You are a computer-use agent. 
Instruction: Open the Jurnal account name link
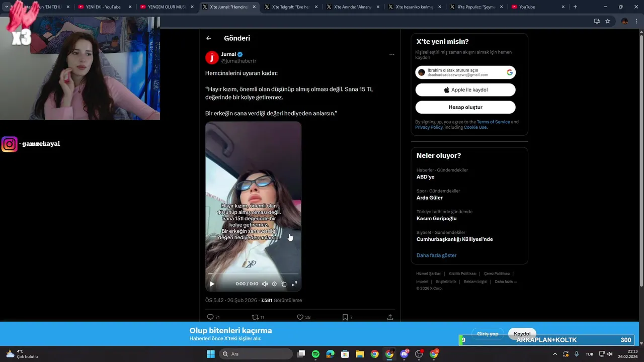point(228,54)
